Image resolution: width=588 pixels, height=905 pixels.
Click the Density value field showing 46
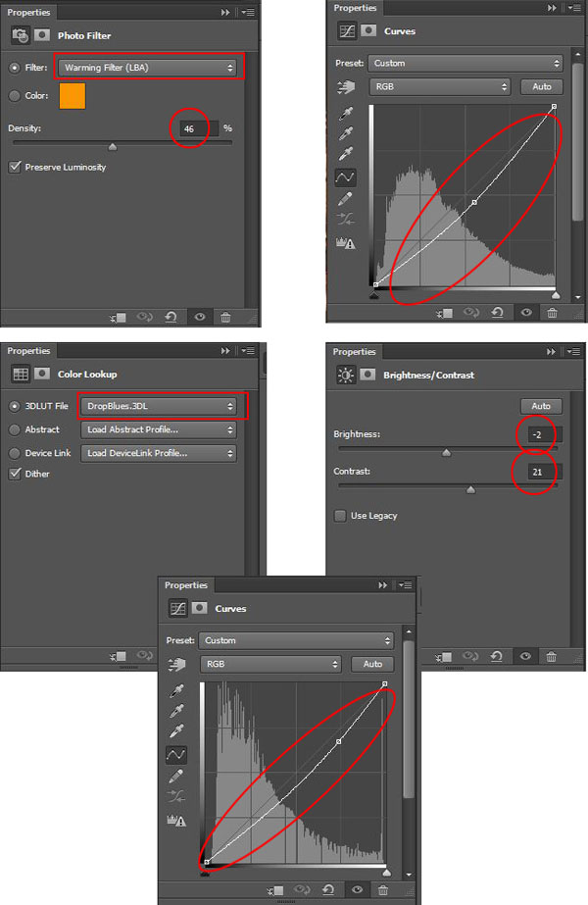click(x=199, y=128)
